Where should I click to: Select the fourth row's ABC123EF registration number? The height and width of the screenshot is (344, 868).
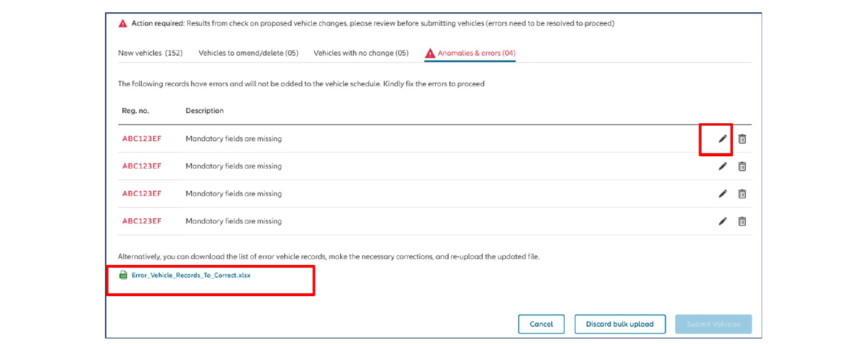coord(142,221)
